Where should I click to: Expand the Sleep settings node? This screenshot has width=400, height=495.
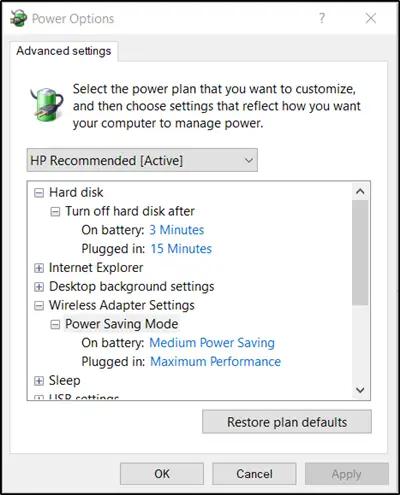point(39,381)
